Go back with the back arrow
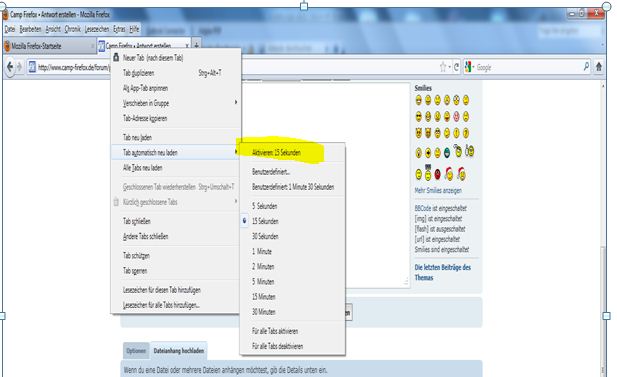Image resolution: width=617 pixels, height=377 pixels. [11, 67]
